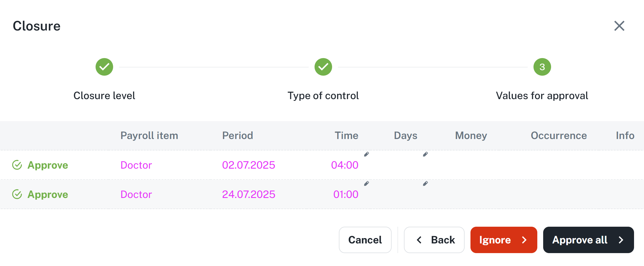Click the Days edit pencil for 24.07.2025
This screenshot has height=266, width=644.
[x=425, y=184]
